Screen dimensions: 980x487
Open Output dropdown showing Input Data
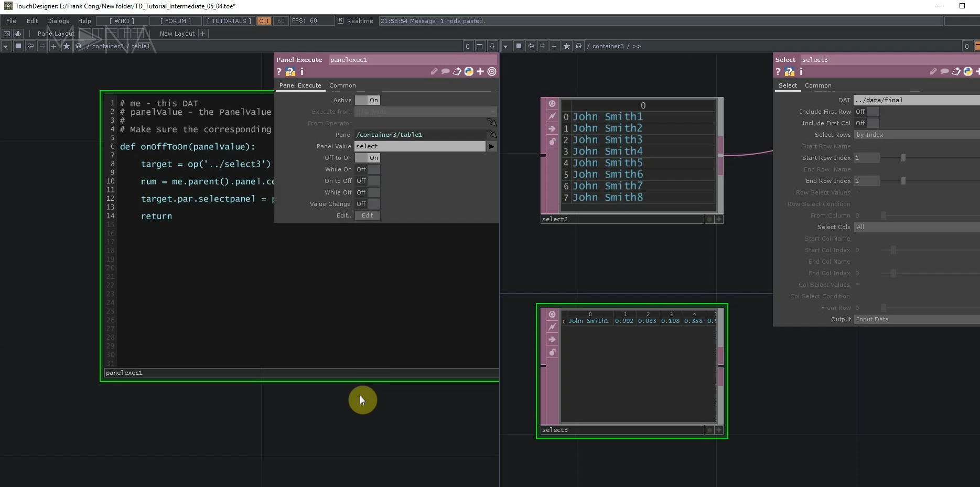[x=917, y=319]
